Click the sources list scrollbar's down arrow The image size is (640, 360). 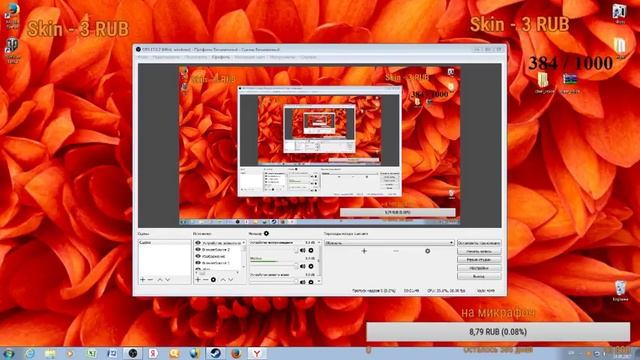[x=244, y=267]
